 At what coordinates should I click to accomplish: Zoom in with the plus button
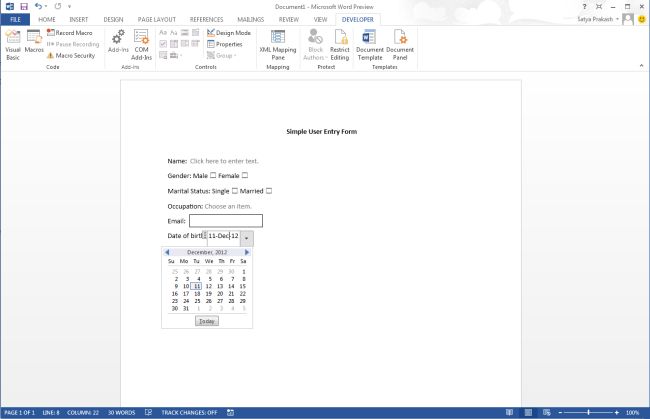tap(617, 412)
